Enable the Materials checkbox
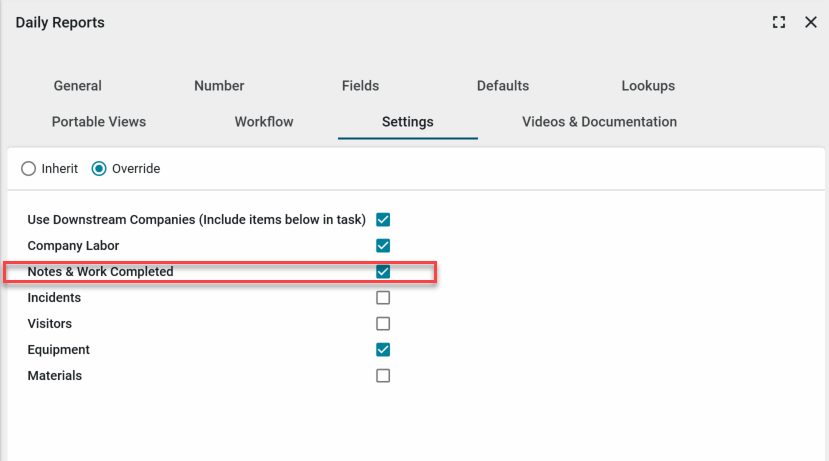829x461 pixels. coord(383,376)
